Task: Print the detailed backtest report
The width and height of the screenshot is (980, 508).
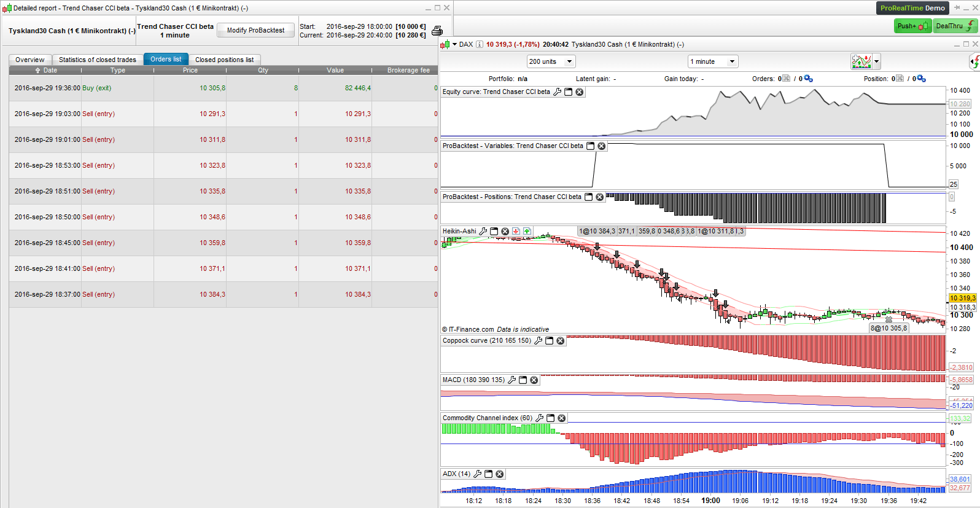Action: (x=437, y=31)
